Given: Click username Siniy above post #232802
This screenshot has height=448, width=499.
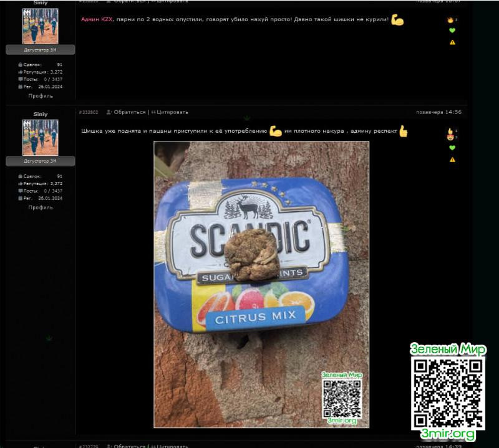Looking at the screenshot, I should (41, 115).
